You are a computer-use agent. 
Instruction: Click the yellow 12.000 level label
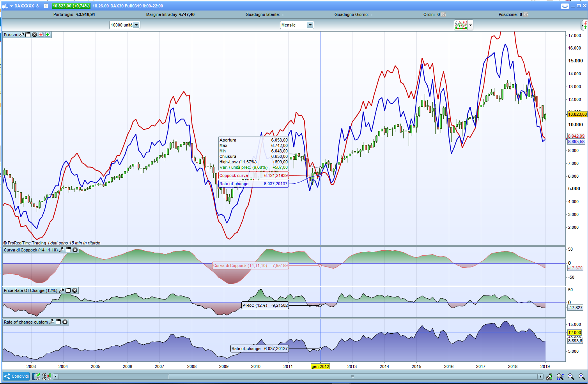574,333
